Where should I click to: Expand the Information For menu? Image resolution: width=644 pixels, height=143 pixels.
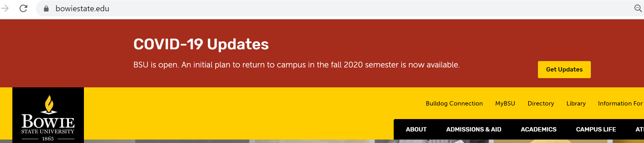[x=620, y=104]
